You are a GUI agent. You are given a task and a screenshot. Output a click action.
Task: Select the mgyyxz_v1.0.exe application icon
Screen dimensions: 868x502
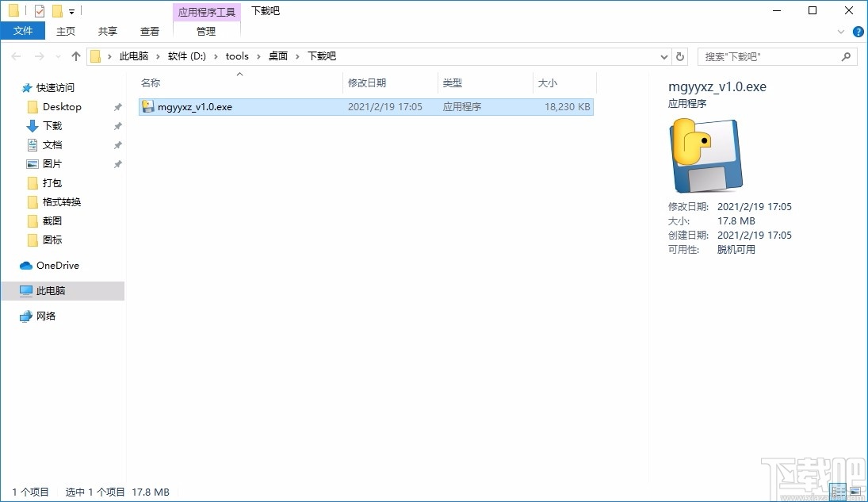tap(148, 105)
